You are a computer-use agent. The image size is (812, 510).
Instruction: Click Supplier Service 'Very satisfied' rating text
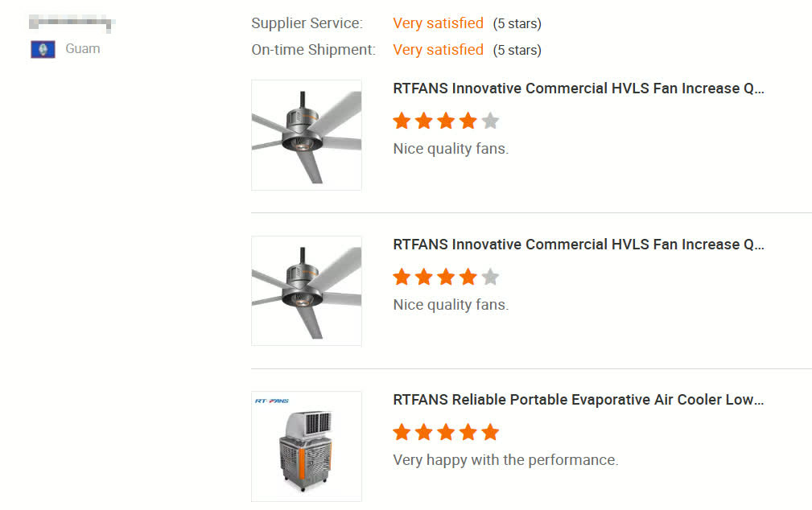tap(438, 23)
